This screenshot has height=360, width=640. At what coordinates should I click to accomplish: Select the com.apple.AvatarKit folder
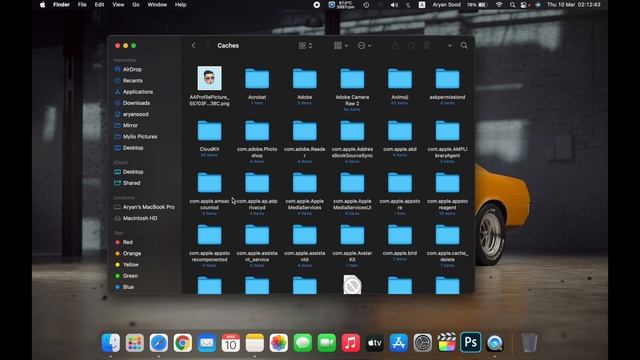(x=352, y=235)
